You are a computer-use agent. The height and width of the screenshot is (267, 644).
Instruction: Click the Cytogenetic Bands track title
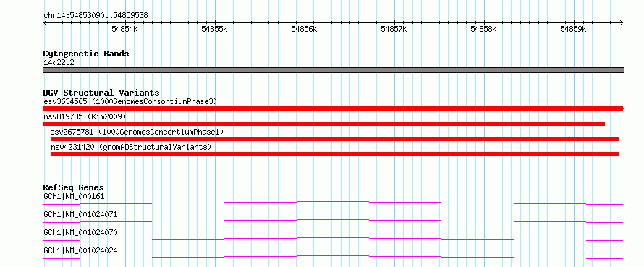coord(86,54)
